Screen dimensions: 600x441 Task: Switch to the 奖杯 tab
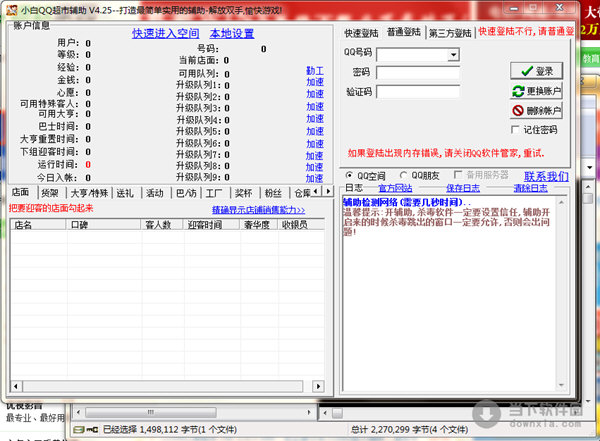pos(244,193)
